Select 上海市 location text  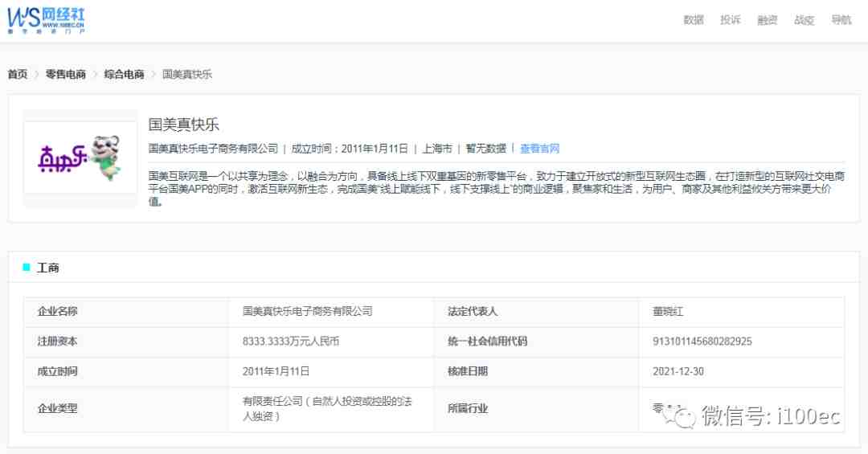[437, 149]
